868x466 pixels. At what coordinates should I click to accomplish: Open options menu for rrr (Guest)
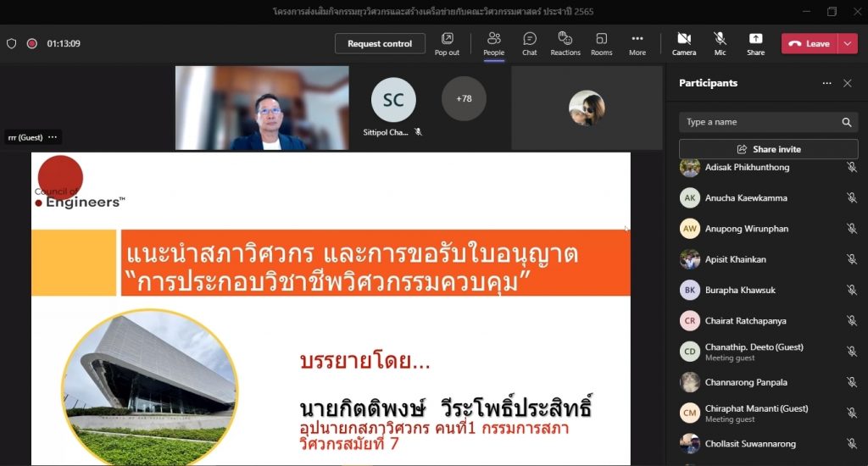click(53, 137)
